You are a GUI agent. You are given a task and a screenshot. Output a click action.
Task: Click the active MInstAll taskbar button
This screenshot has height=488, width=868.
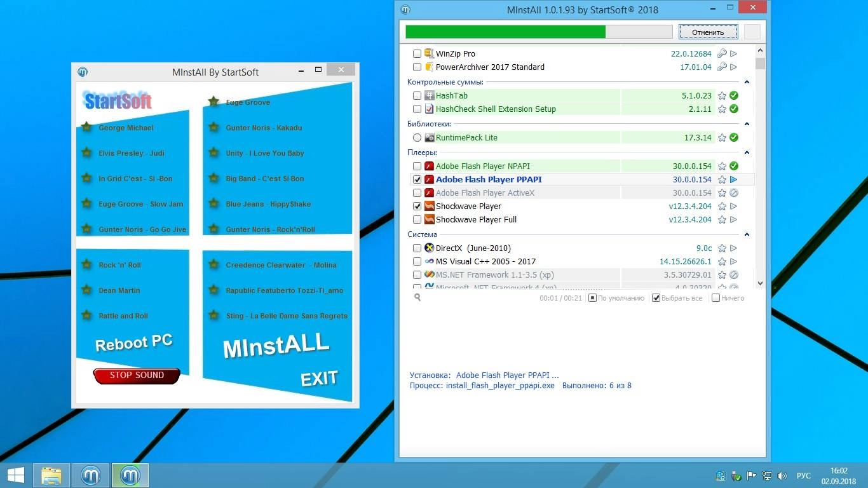click(x=130, y=475)
